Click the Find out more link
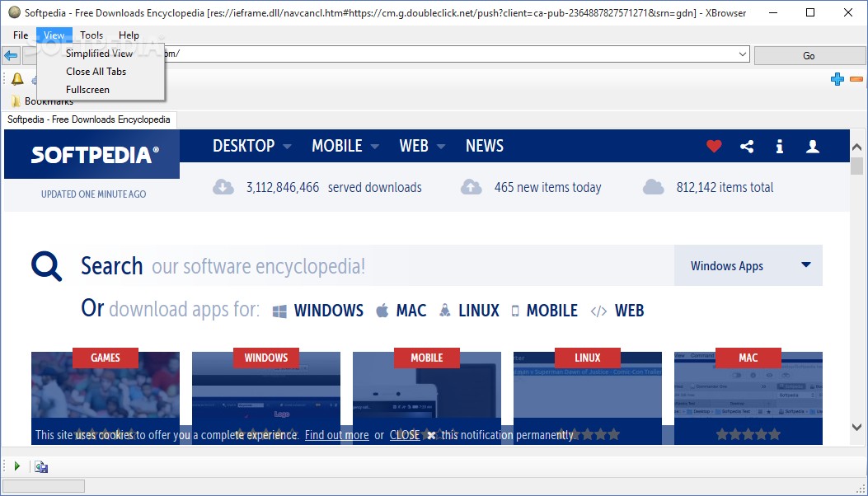 coord(336,435)
